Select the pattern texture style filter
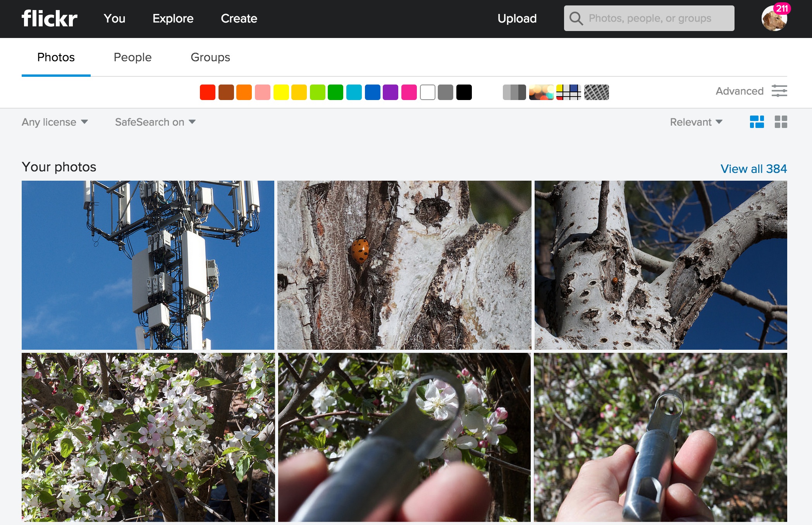Viewport: 812px width, 525px height. (x=596, y=92)
